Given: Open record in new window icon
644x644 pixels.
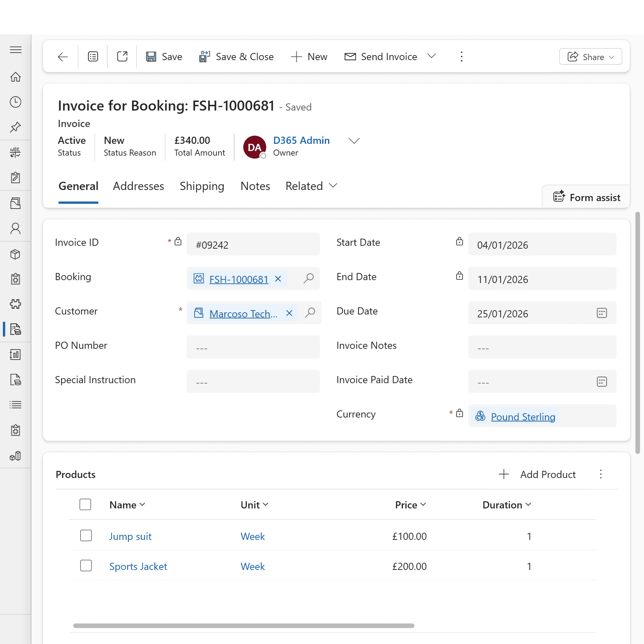Looking at the screenshot, I should [122, 57].
